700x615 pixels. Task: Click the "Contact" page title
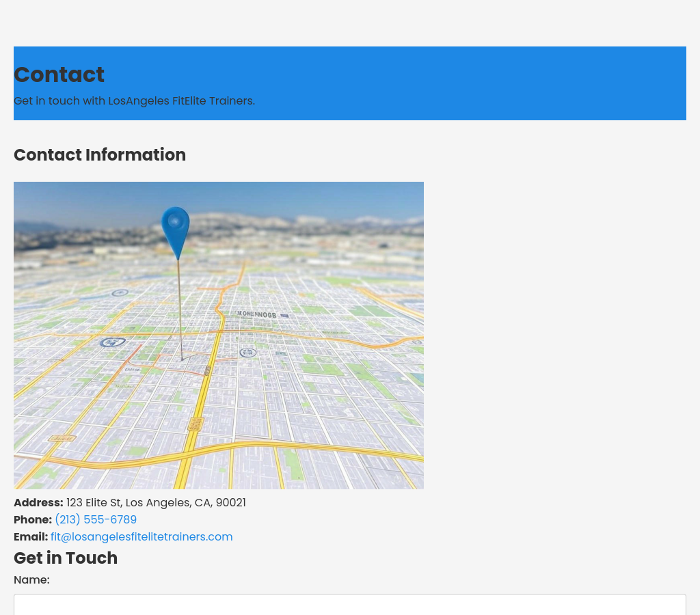(x=59, y=74)
